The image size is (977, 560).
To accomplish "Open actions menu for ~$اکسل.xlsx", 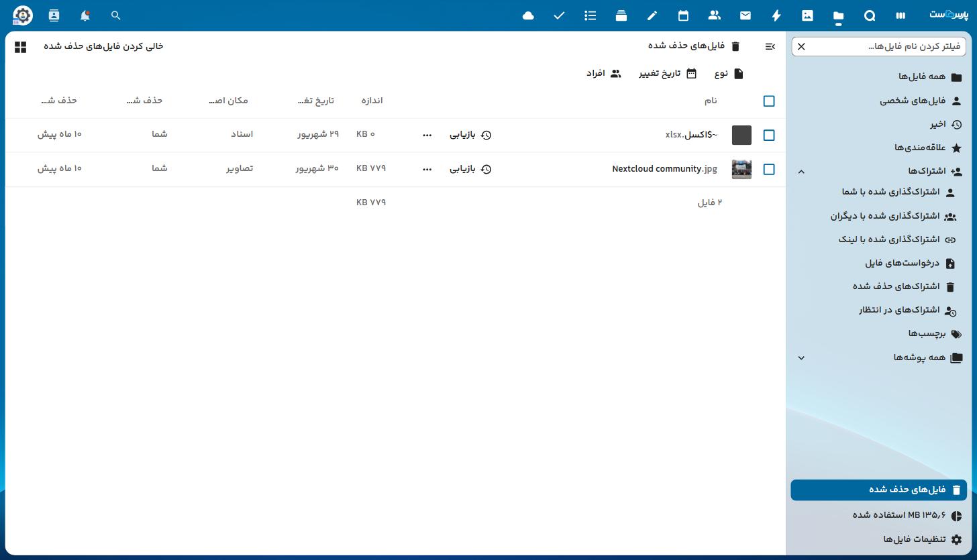I will point(427,135).
